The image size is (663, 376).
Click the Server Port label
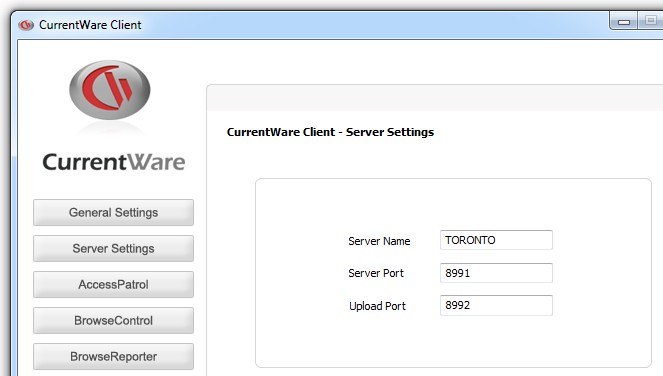pos(376,273)
